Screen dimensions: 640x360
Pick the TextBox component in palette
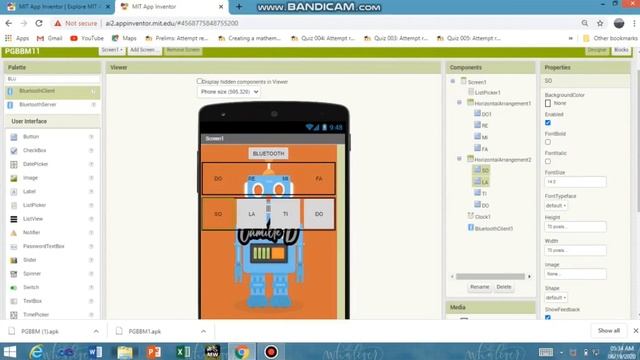(32, 301)
